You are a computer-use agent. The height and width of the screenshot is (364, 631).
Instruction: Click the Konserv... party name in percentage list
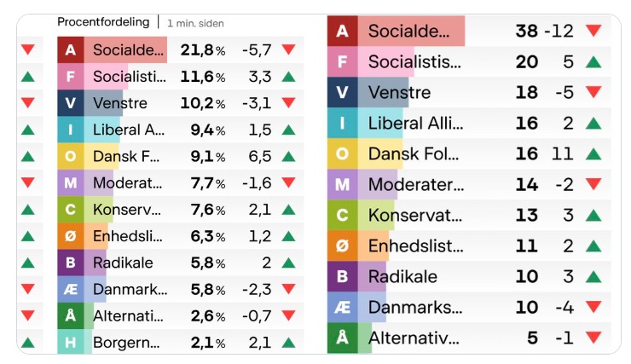(126, 210)
